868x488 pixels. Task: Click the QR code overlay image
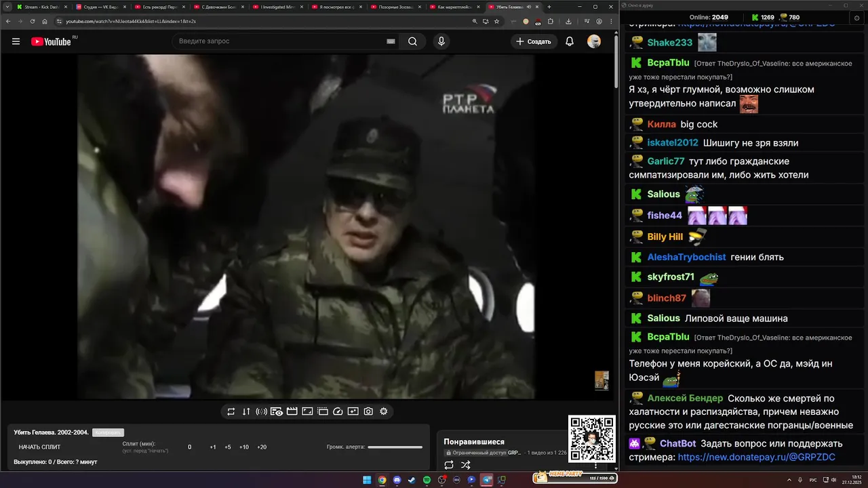pyautogui.click(x=592, y=439)
